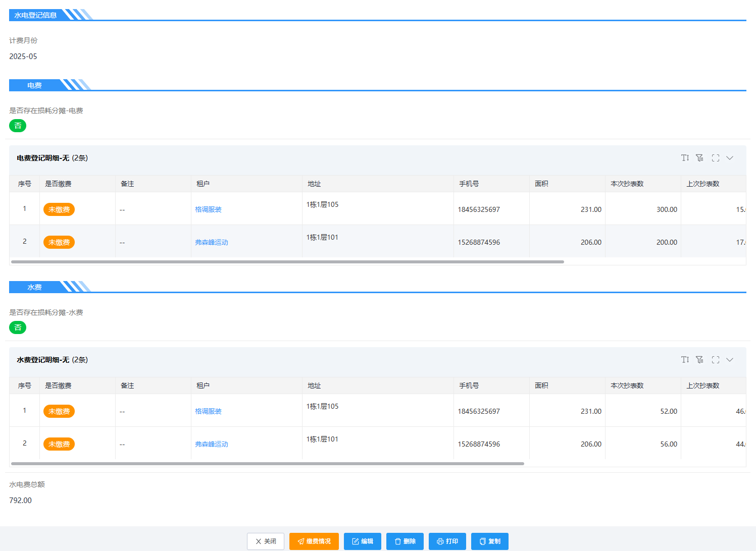This screenshot has height=551, width=756.
Task: Click the 打印 print button
Action: click(x=447, y=541)
